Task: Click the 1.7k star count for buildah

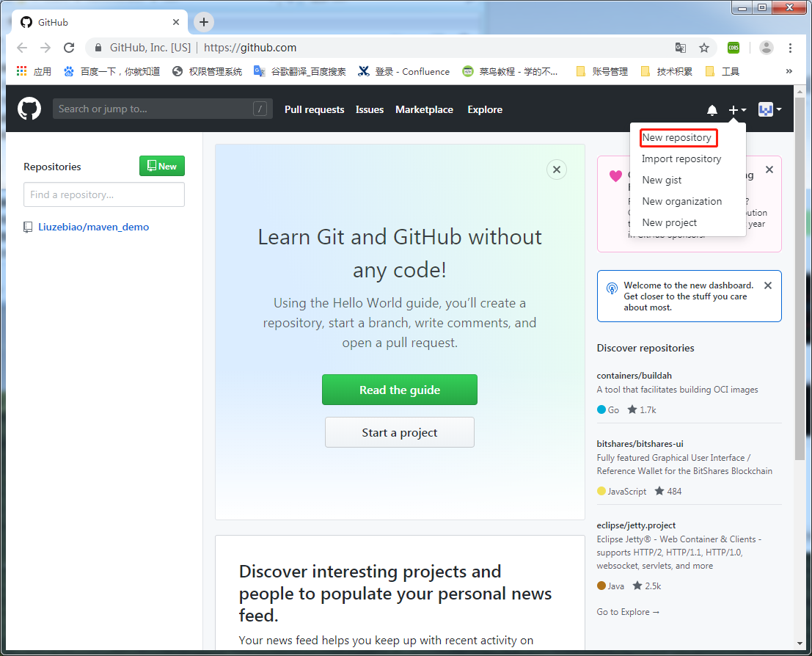Action: click(642, 410)
